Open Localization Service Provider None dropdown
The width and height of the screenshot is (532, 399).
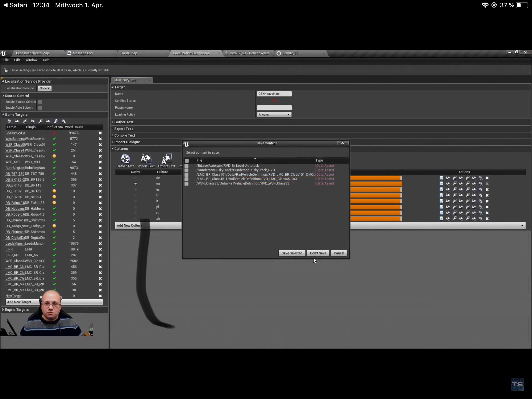tap(45, 88)
